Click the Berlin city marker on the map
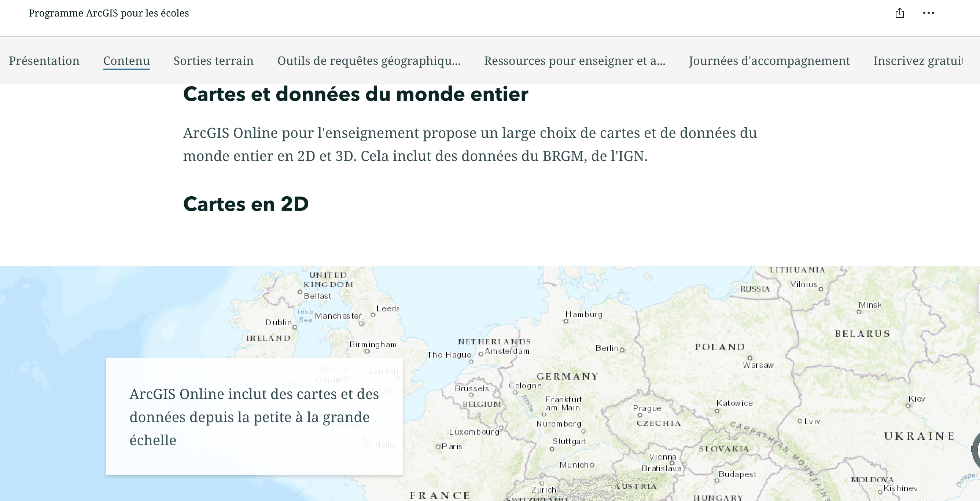 pyautogui.click(x=622, y=350)
